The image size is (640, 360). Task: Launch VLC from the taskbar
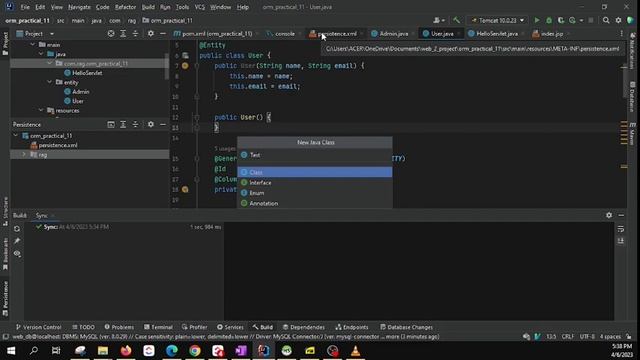tap(356, 351)
